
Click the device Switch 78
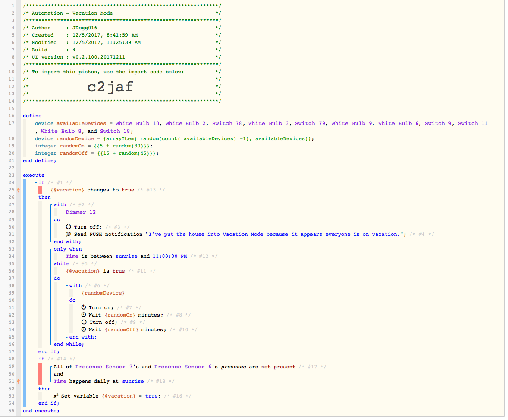[227, 123]
